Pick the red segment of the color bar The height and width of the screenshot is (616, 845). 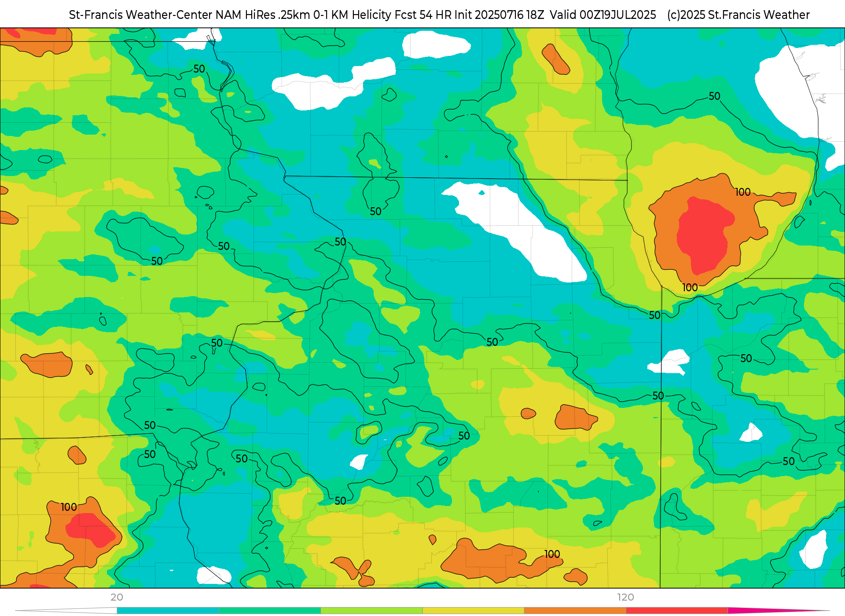tap(676, 611)
